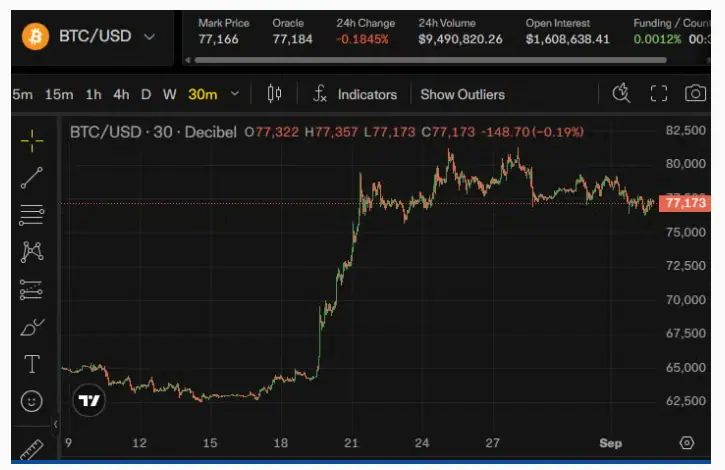725x470 pixels.
Task: Open the timeframe interval dropdown arrow
Action: click(235, 94)
